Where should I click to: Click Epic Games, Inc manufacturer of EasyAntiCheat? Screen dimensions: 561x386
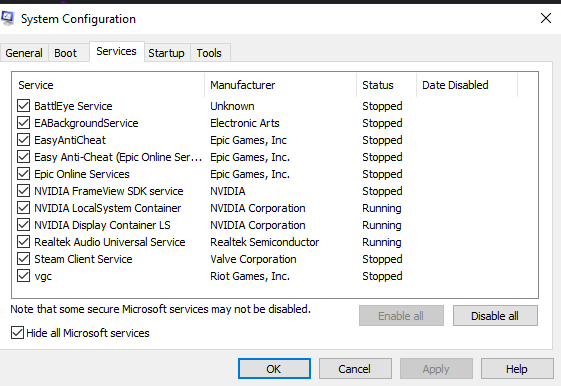pyautogui.click(x=248, y=140)
